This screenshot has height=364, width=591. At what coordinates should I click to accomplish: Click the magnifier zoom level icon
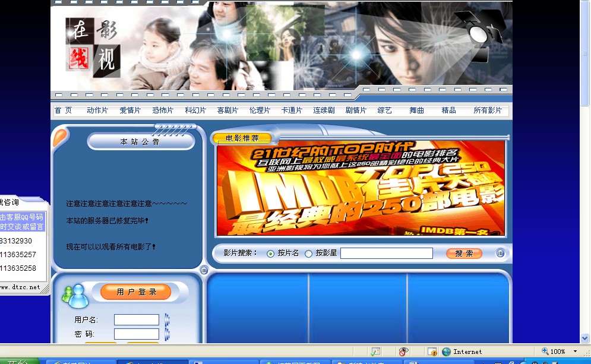pos(545,351)
